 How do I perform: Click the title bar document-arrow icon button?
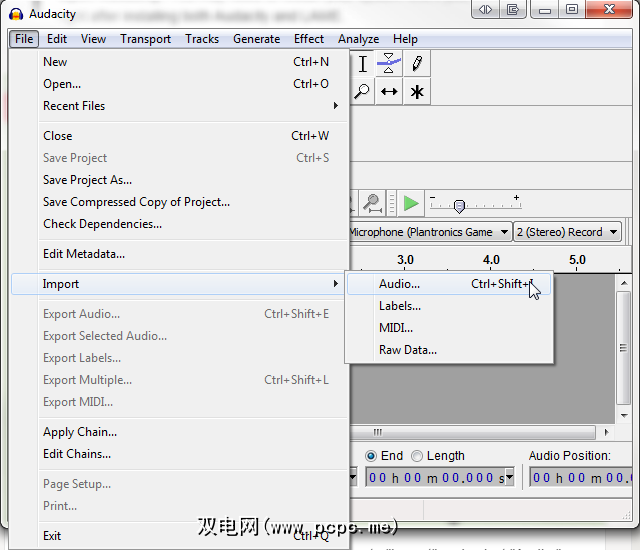[512, 9]
